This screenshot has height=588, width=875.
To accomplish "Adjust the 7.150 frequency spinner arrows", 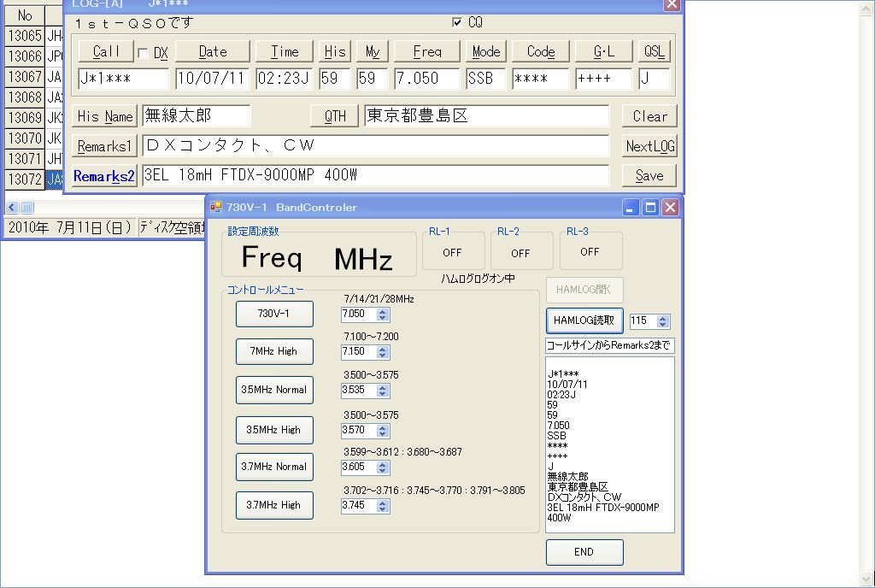I will [382, 352].
